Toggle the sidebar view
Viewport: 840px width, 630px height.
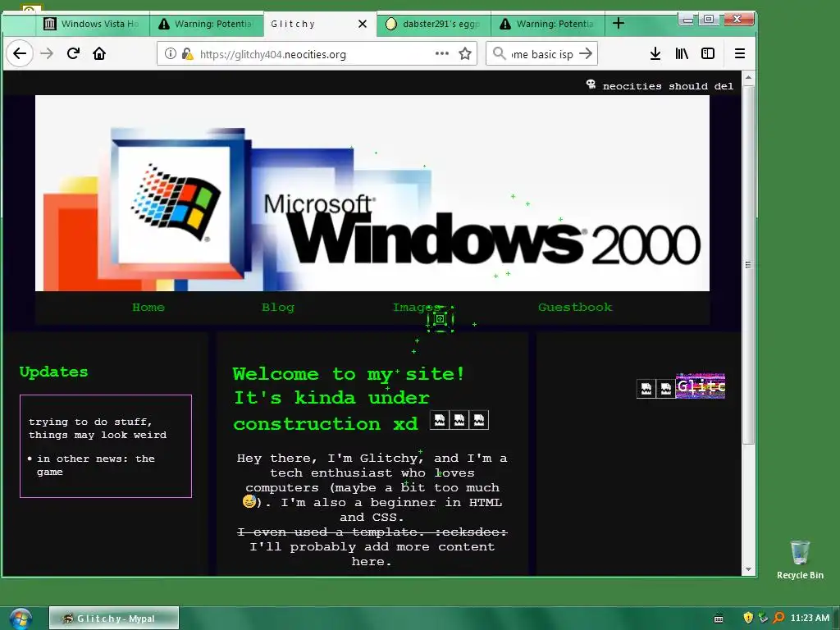(708, 53)
